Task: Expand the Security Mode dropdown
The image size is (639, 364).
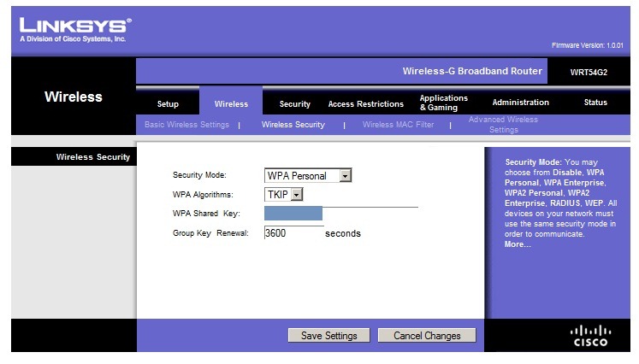Action: coord(308,175)
